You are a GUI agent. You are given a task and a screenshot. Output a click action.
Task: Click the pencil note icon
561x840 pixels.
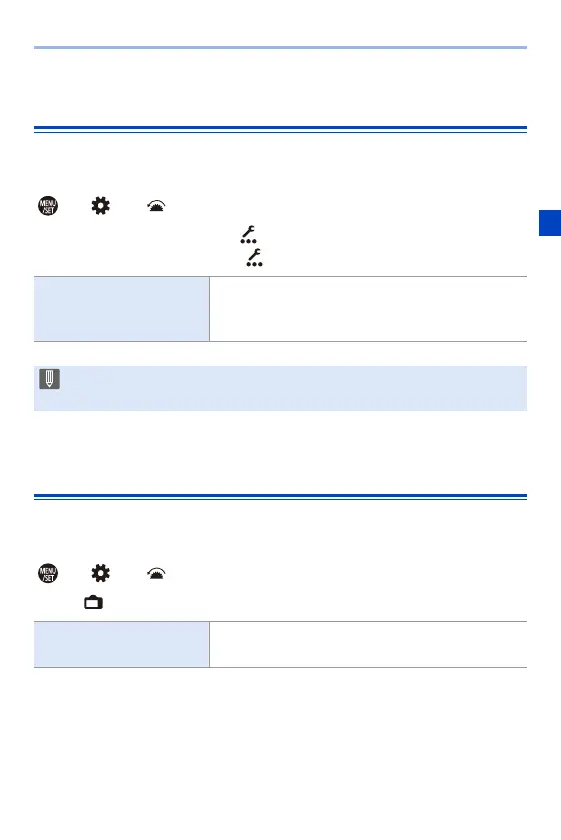click(49, 379)
